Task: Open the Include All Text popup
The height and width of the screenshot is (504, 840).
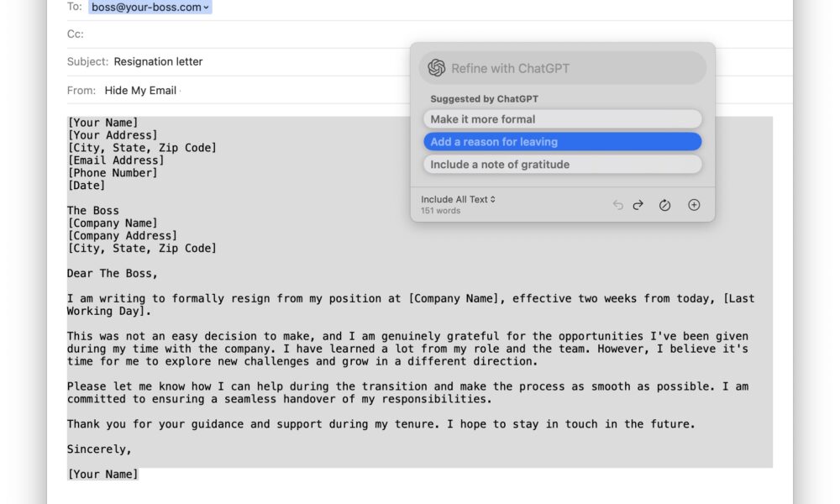Action: [x=458, y=199]
